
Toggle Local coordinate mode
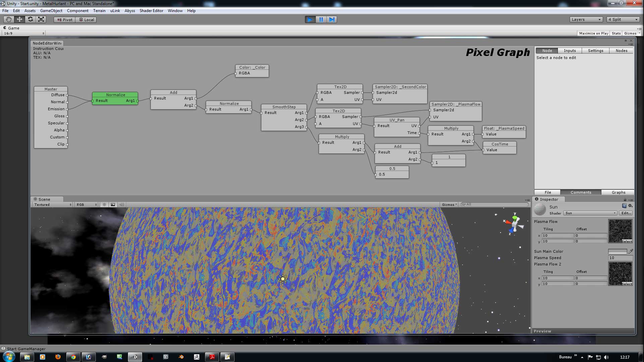click(86, 19)
